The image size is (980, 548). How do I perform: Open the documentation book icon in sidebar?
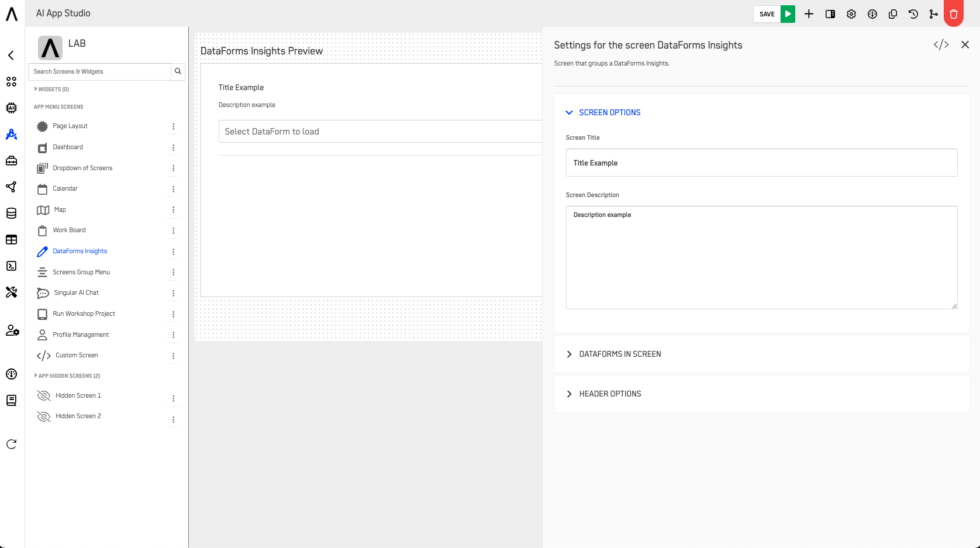pyautogui.click(x=11, y=401)
